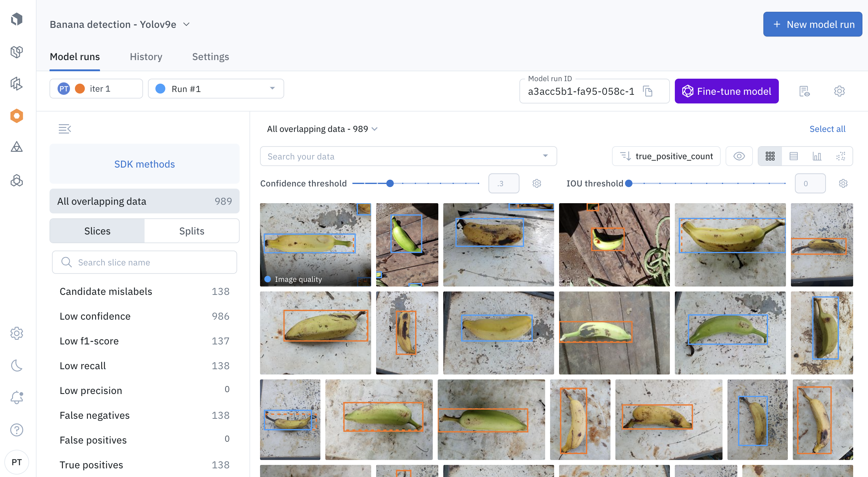The image size is (868, 477).
Task: Toggle the Splits segment
Action: [x=191, y=231]
